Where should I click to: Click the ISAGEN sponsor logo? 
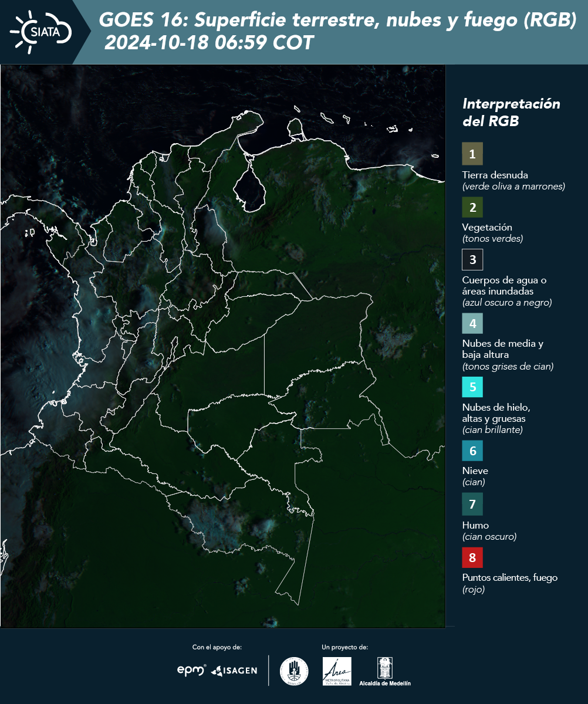click(234, 670)
